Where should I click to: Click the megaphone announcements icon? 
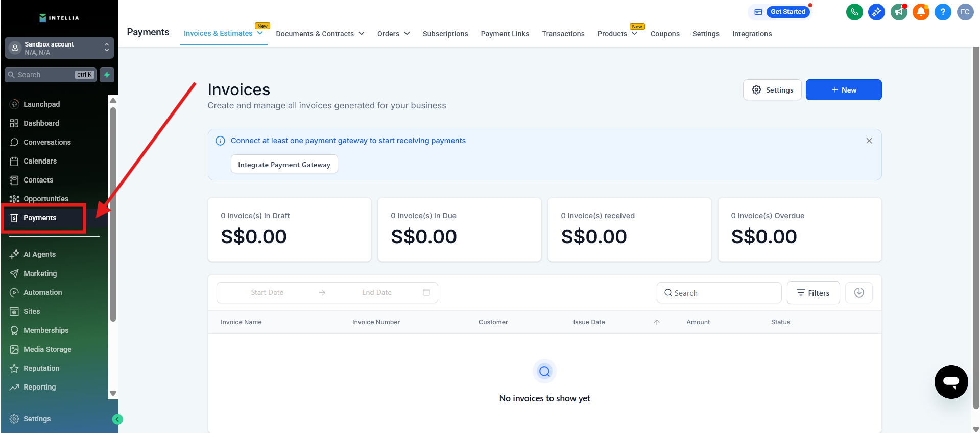coord(899,12)
